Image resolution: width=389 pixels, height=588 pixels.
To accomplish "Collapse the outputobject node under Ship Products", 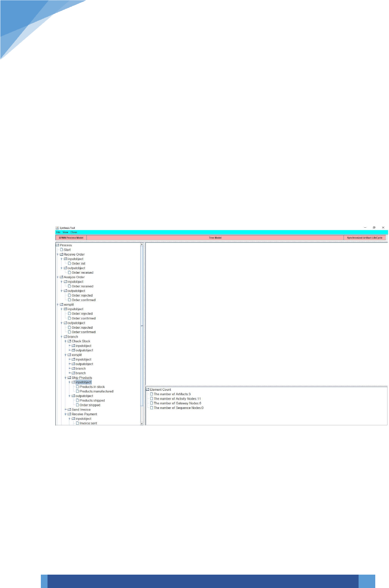I will click(x=69, y=396).
